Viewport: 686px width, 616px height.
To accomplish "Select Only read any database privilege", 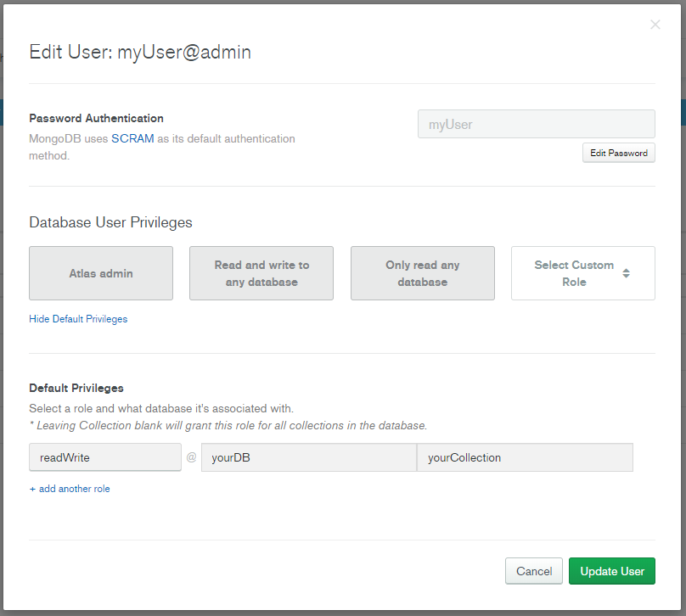I will point(422,273).
